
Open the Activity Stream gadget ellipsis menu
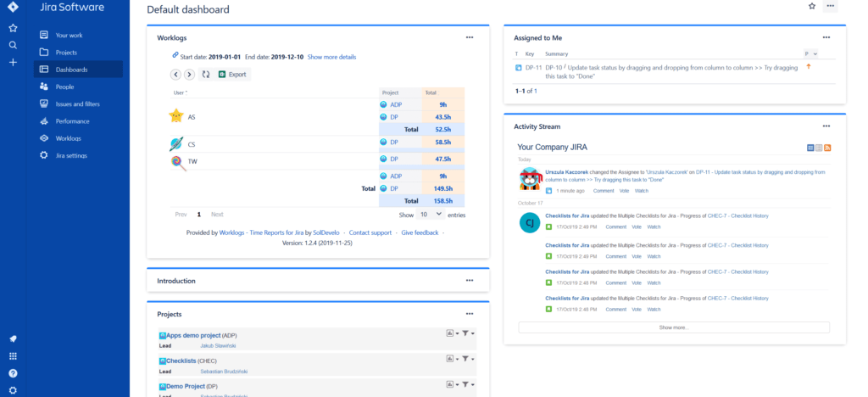click(826, 126)
